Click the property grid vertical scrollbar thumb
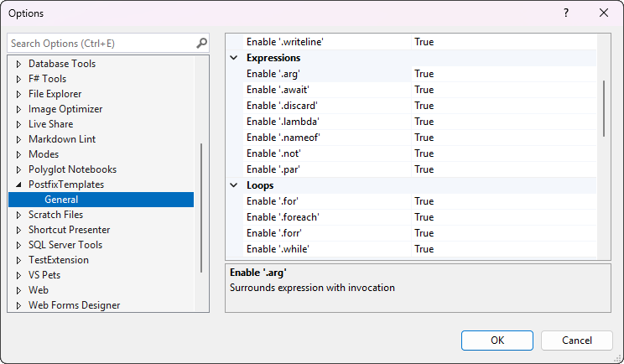The height and width of the screenshot is (364, 624). pyautogui.click(x=604, y=107)
